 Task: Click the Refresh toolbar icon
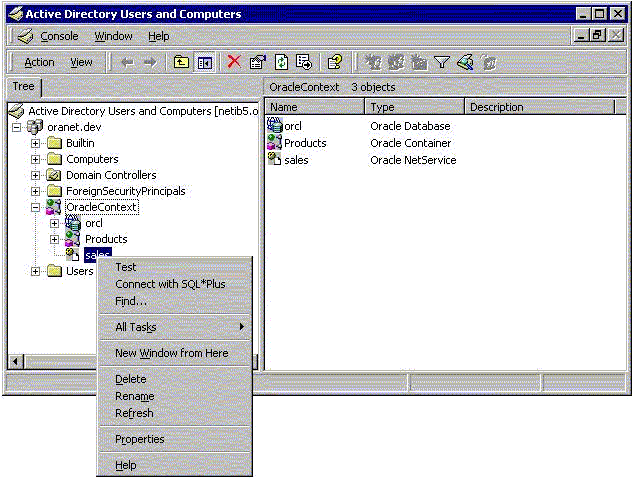(281, 62)
